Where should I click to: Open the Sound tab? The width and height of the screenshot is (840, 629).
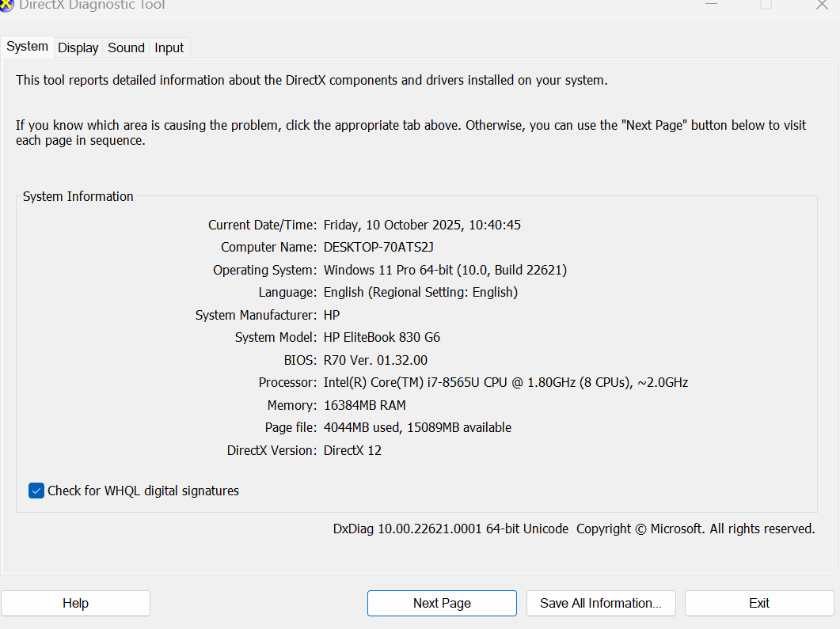[126, 47]
